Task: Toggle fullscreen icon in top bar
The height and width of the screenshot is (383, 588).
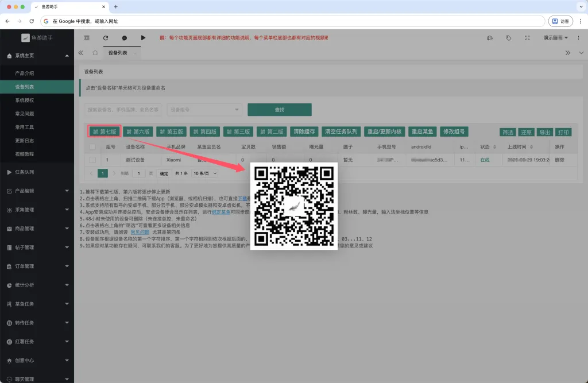Action: tap(527, 38)
